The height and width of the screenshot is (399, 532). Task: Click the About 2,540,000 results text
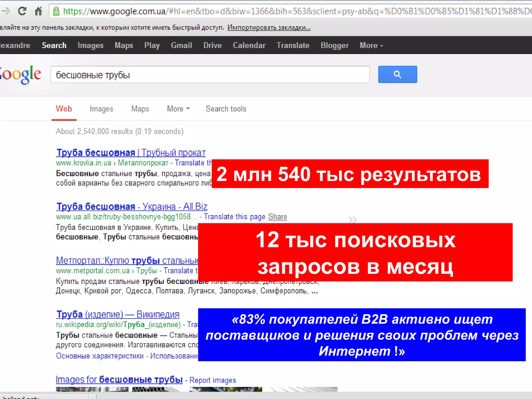point(120,131)
